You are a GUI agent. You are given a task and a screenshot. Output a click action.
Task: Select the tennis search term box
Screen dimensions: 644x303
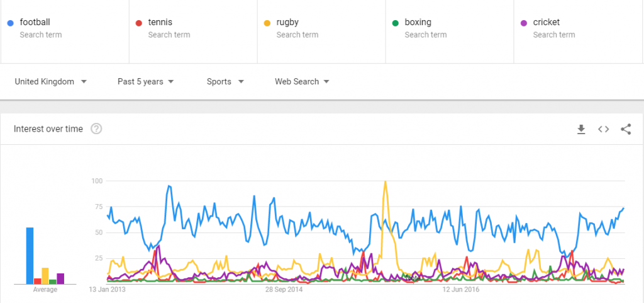[160, 23]
